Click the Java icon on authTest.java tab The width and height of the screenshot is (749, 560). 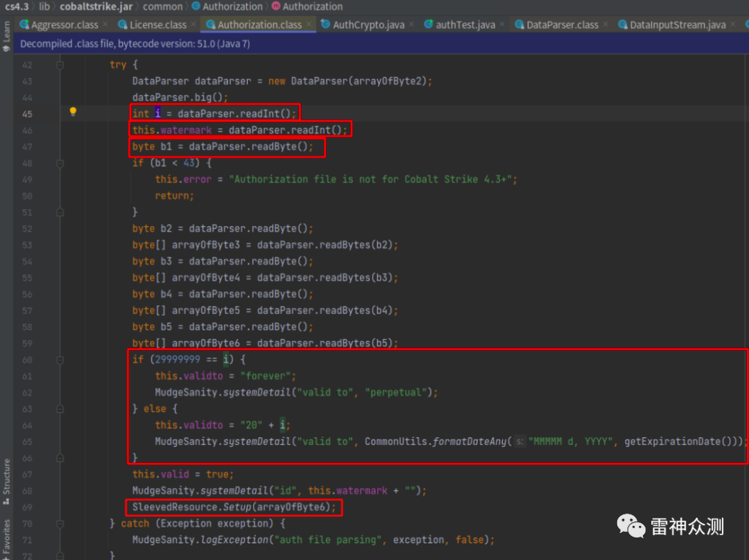429,24
